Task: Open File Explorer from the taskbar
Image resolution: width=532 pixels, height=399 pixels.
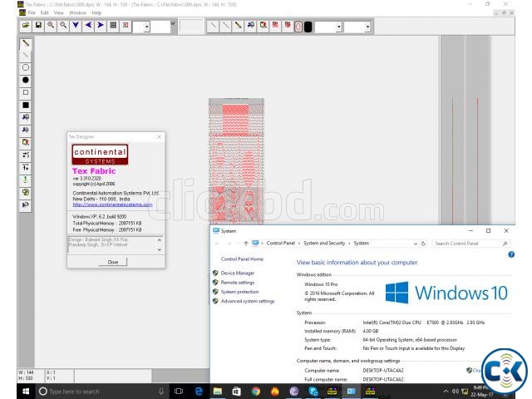Action: coord(218,392)
